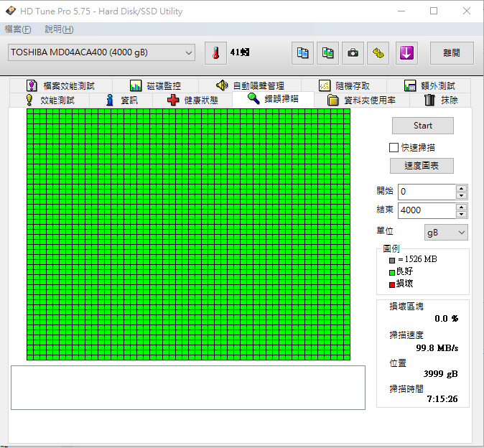
Task: Open the 自動噪聲管理 tab
Action: tap(250, 85)
